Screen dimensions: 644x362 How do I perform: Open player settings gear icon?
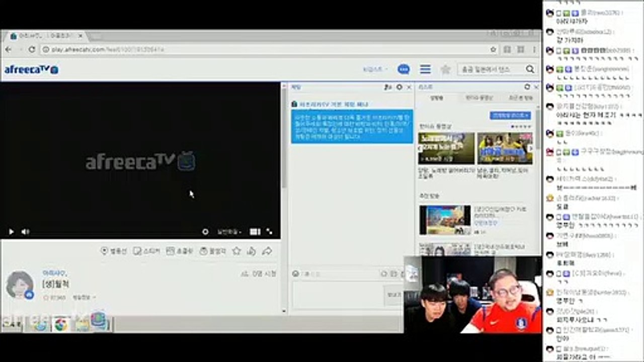pyautogui.click(x=205, y=232)
